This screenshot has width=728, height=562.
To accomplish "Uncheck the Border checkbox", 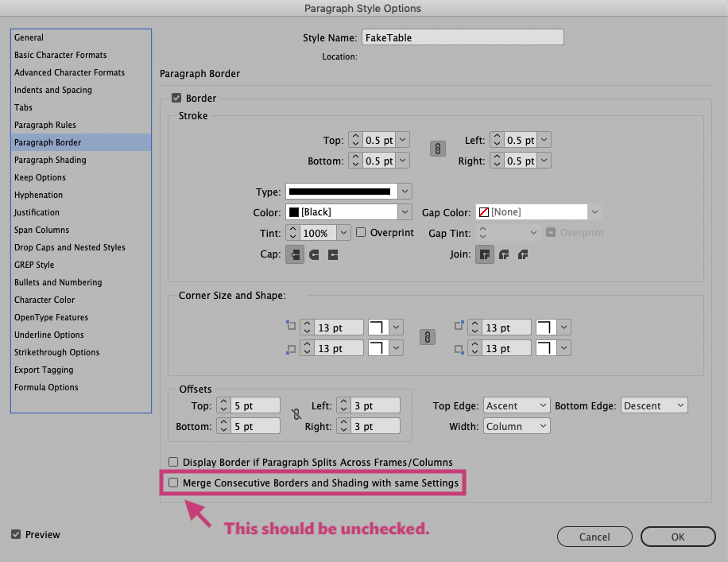I will [176, 99].
